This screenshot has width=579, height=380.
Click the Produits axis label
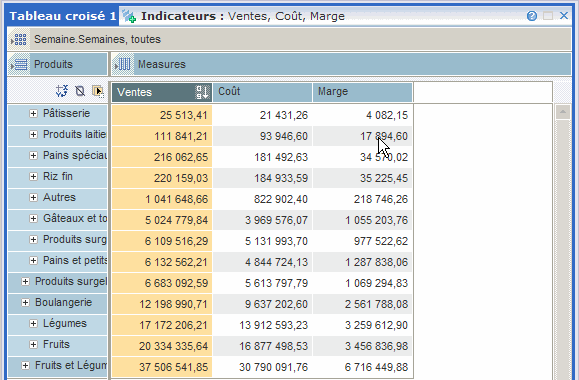pos(53,64)
